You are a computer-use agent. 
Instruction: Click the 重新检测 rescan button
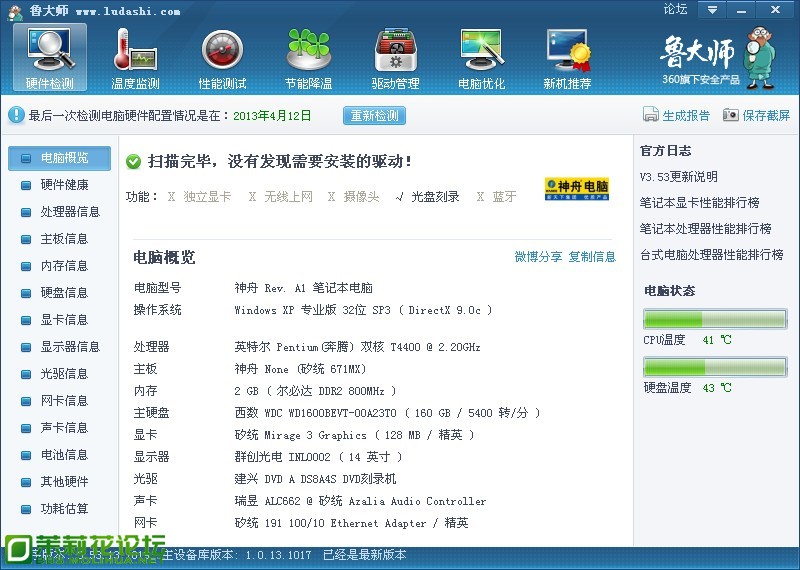click(x=374, y=115)
